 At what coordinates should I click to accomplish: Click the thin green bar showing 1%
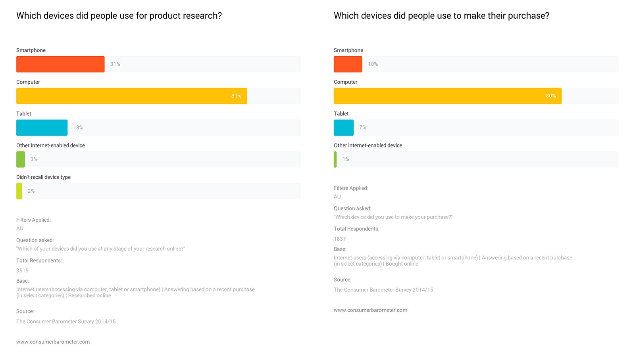[x=335, y=159]
